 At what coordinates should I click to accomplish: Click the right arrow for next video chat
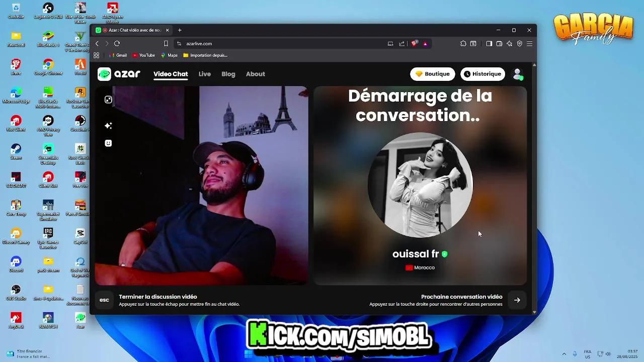pos(517,300)
